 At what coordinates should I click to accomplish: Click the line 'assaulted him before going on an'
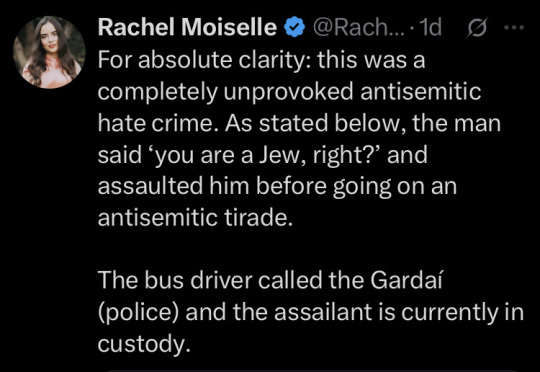click(277, 187)
